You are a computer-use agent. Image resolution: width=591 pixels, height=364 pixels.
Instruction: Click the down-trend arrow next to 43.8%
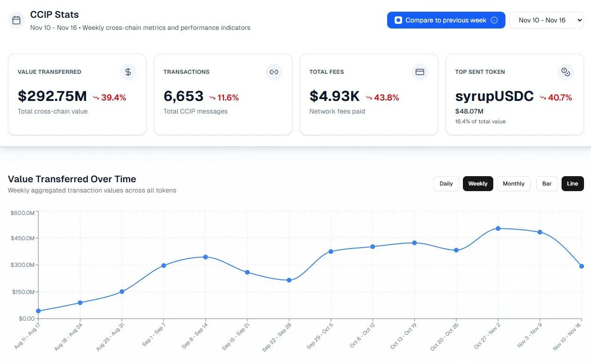pos(369,98)
